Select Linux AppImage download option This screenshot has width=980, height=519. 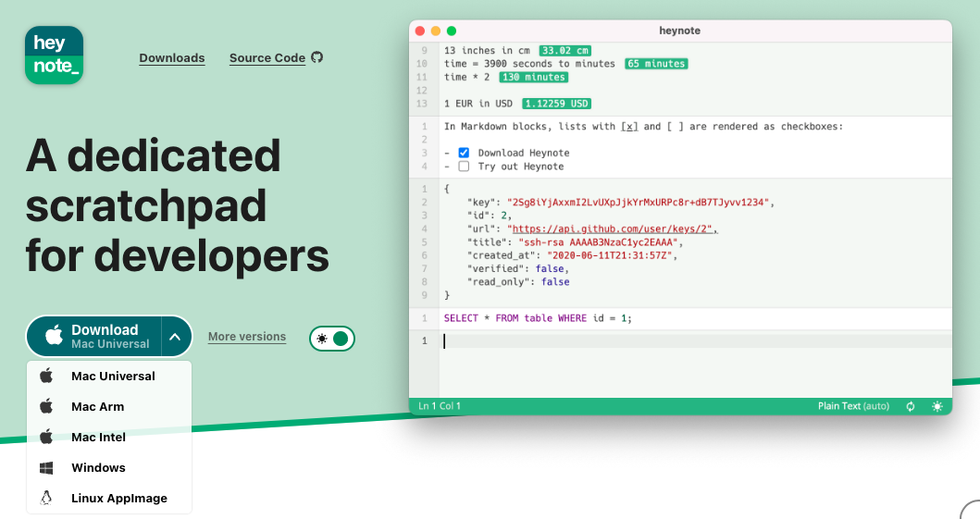(x=109, y=498)
